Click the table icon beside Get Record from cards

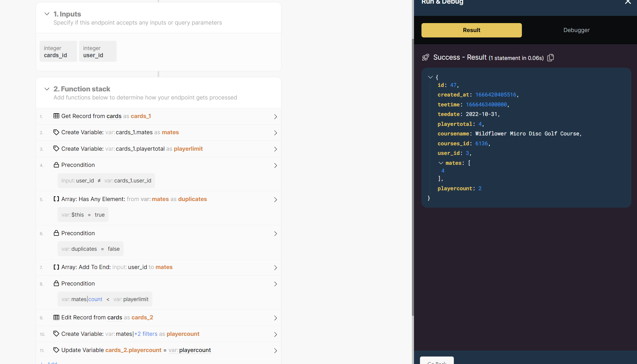pos(56,116)
